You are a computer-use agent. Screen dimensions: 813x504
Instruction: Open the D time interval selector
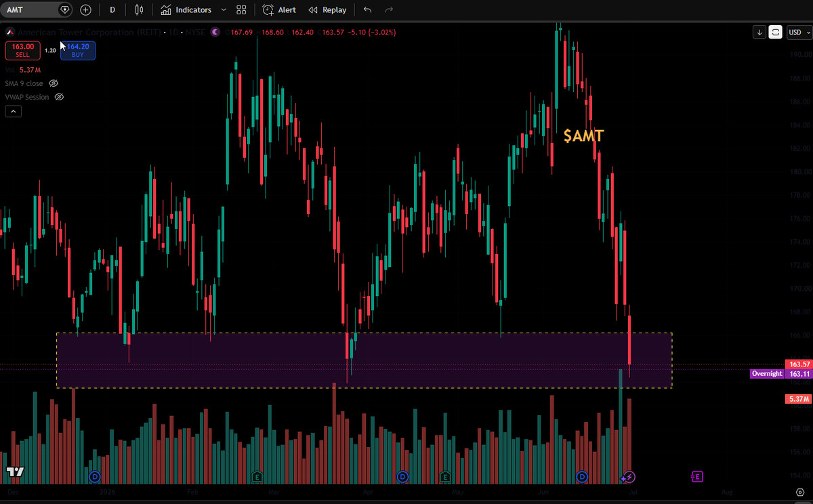[x=112, y=10]
